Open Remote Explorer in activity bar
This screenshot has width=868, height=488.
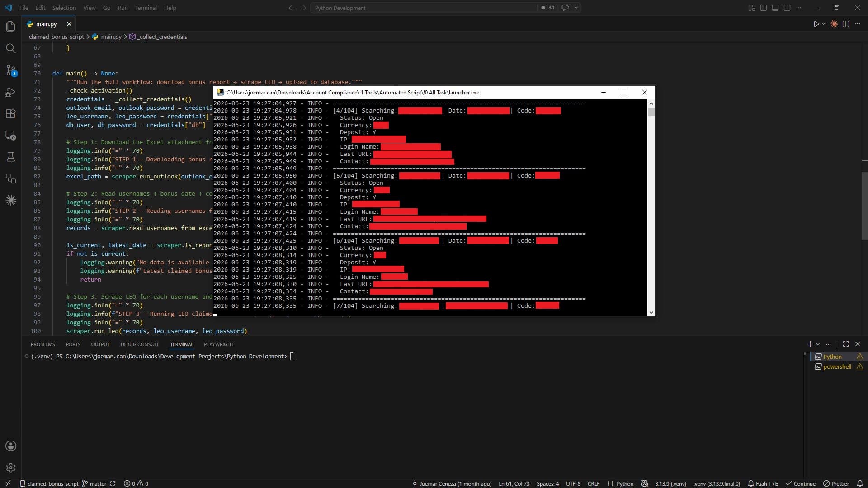tap(11, 135)
